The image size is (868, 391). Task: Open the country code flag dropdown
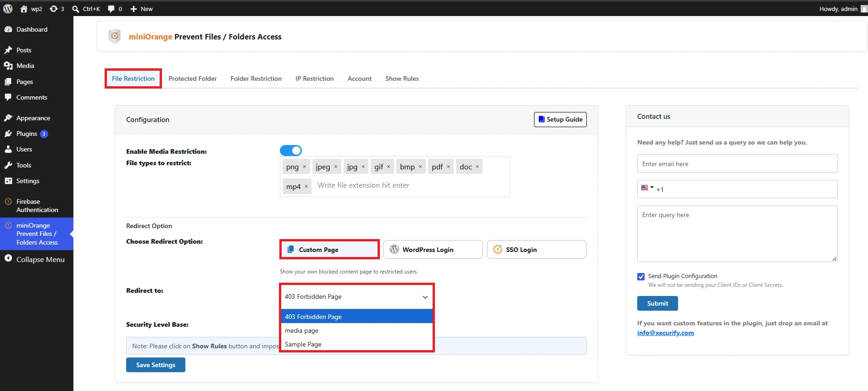[x=647, y=188]
